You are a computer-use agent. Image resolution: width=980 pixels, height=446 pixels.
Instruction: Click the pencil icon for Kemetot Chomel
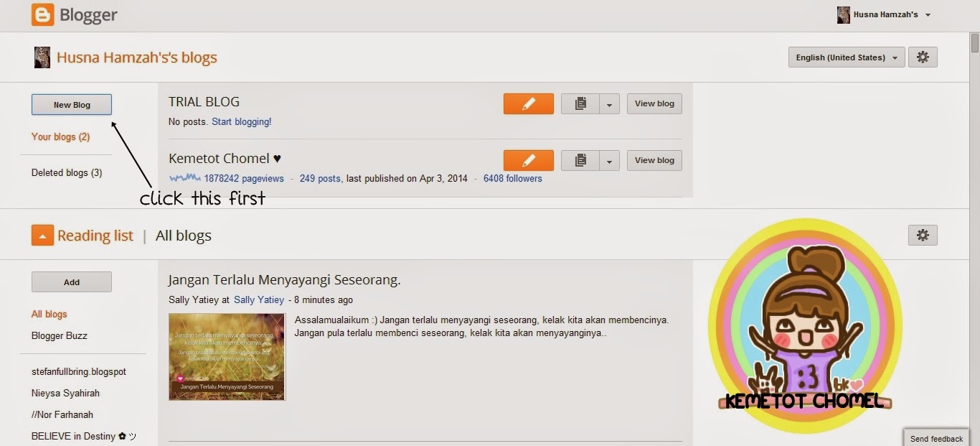tap(529, 160)
